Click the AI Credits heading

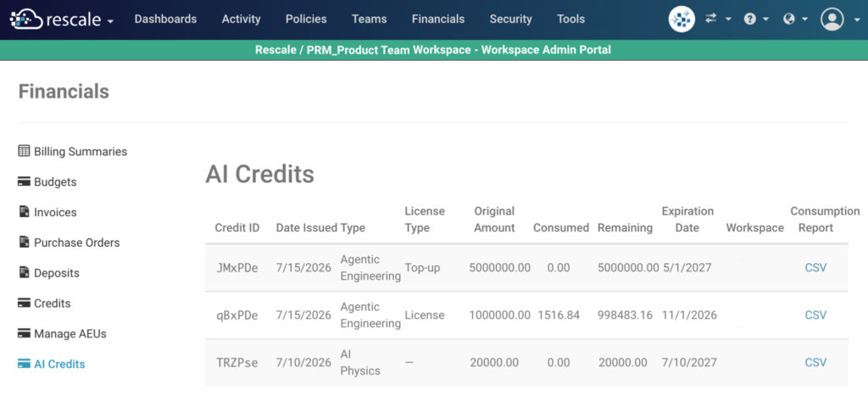[259, 175]
